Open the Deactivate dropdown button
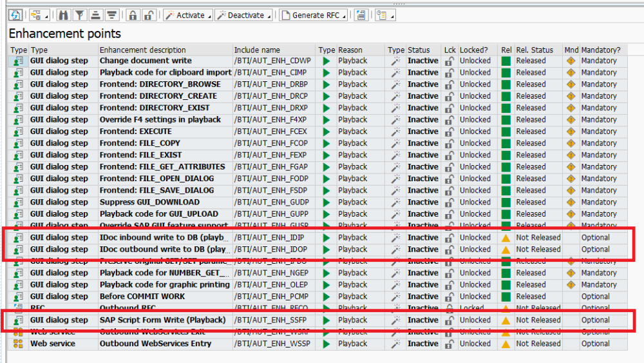 coord(243,15)
